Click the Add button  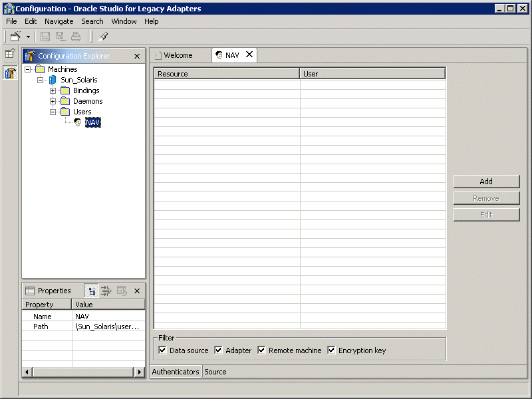tap(486, 182)
